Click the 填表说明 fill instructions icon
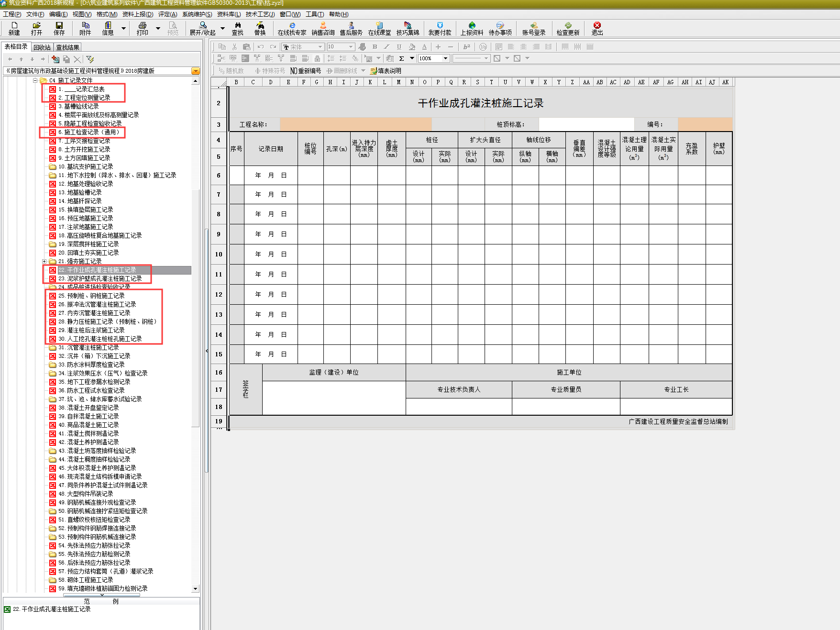 [x=386, y=71]
